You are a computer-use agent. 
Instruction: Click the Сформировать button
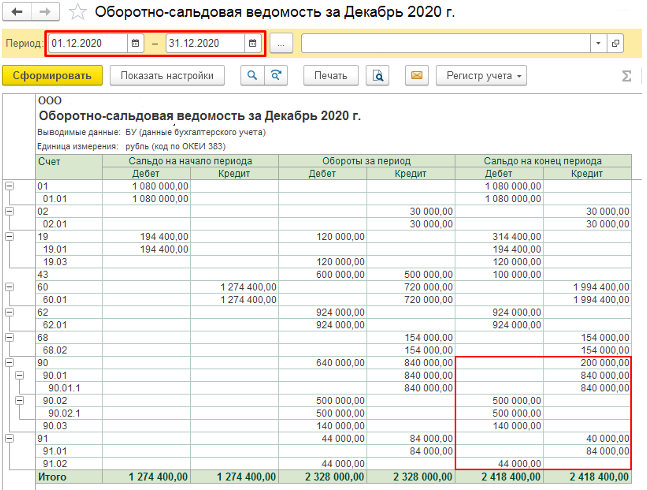(x=52, y=75)
